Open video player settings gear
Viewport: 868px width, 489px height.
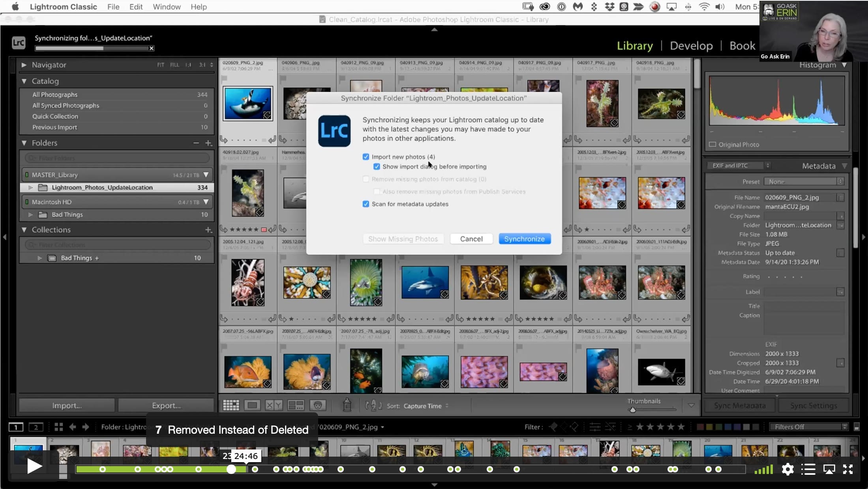tap(787, 469)
